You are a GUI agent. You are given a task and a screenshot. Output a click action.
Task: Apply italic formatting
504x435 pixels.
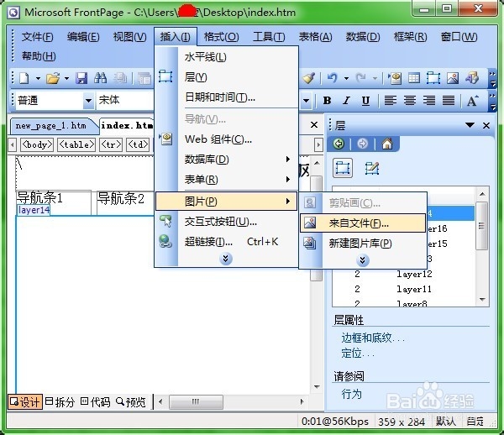(346, 101)
